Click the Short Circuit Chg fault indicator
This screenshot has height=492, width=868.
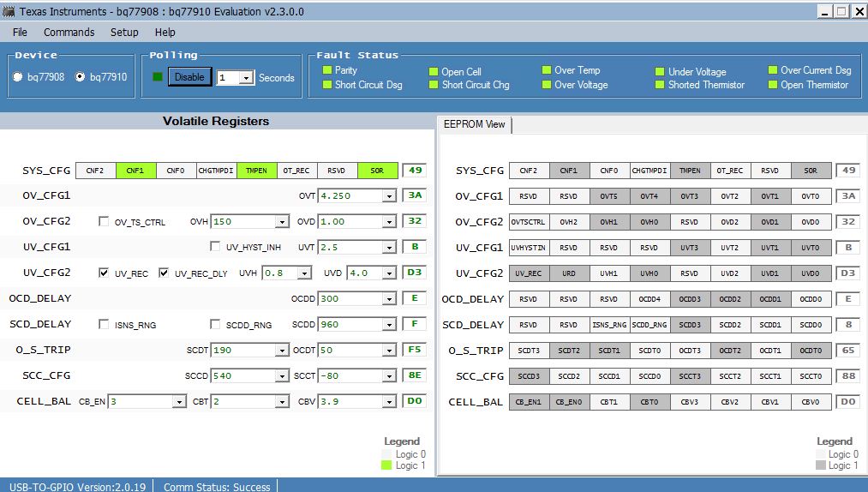pos(434,84)
